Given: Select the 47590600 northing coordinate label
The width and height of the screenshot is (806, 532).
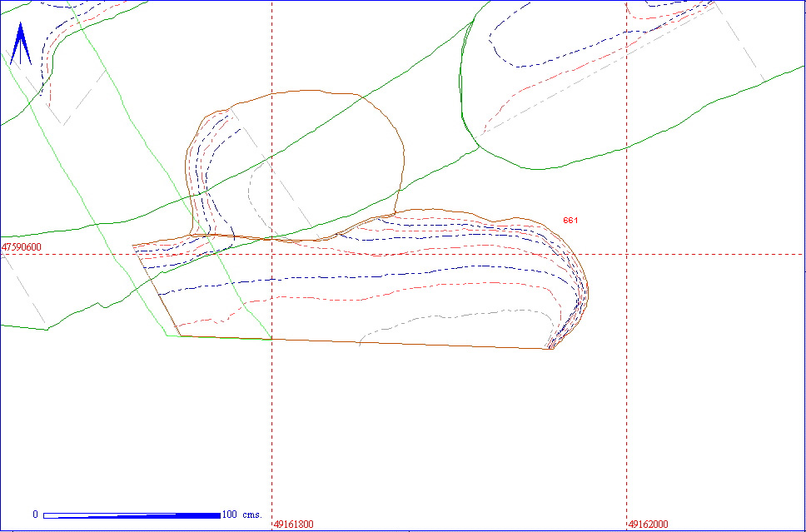Looking at the screenshot, I should tap(22, 247).
